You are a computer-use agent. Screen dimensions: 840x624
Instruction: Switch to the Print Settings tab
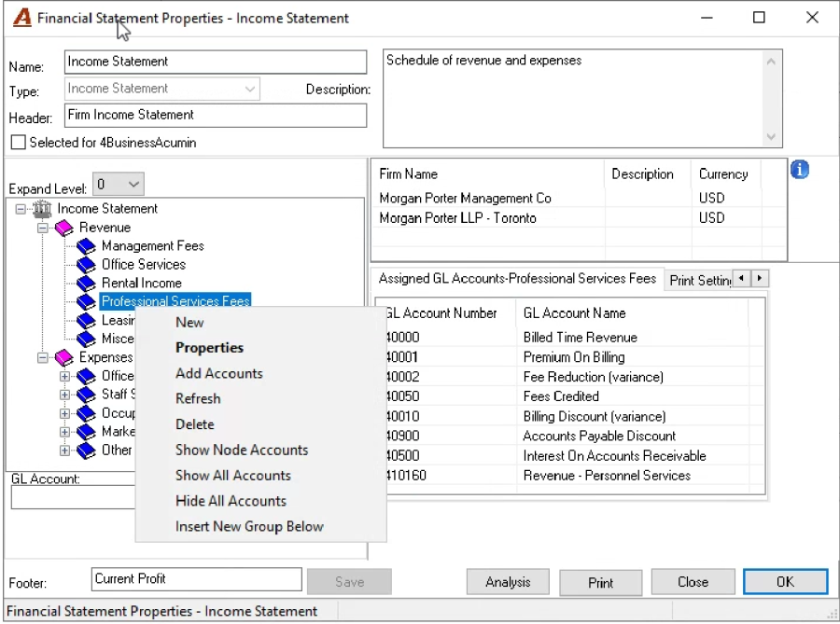click(700, 280)
